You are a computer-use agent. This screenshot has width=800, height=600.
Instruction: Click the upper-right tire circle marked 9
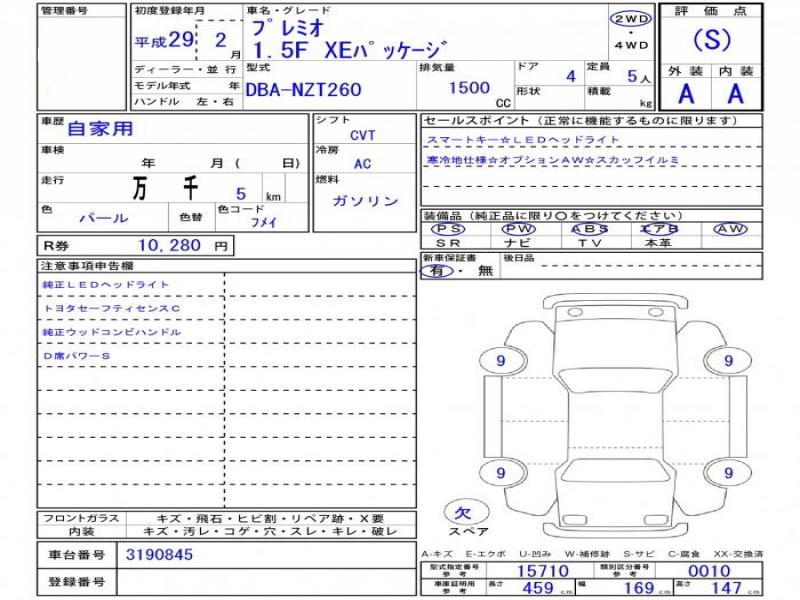coord(728,360)
